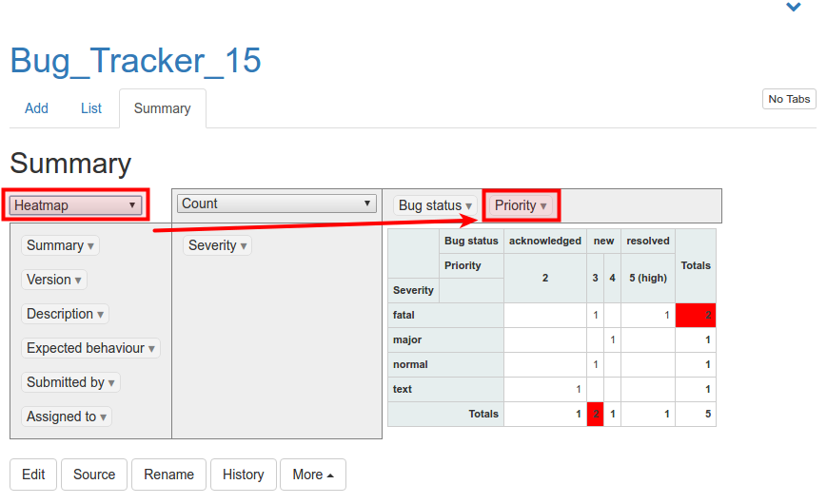Click the red fatal Totals heatmap cell
This screenshot has height=504, width=827.
pyautogui.click(x=696, y=315)
